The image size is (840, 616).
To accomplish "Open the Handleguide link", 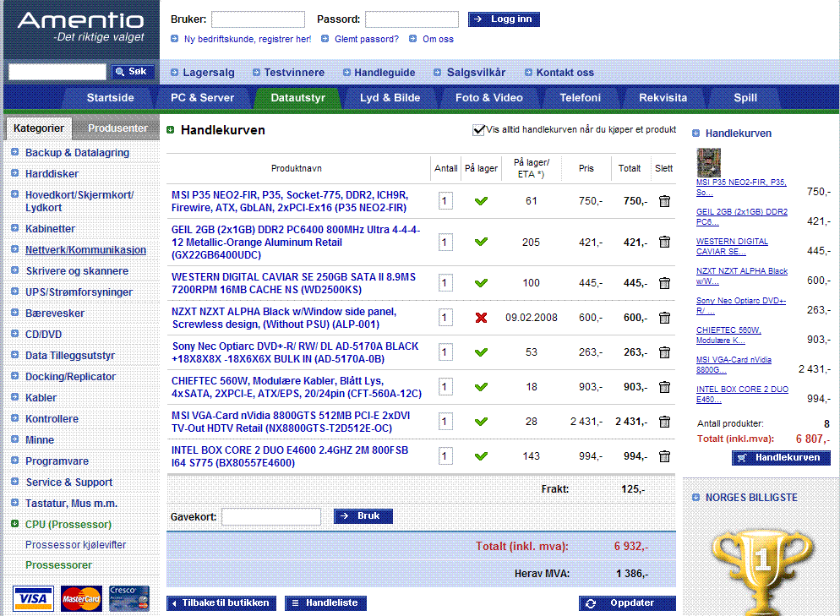I will pyautogui.click(x=385, y=73).
